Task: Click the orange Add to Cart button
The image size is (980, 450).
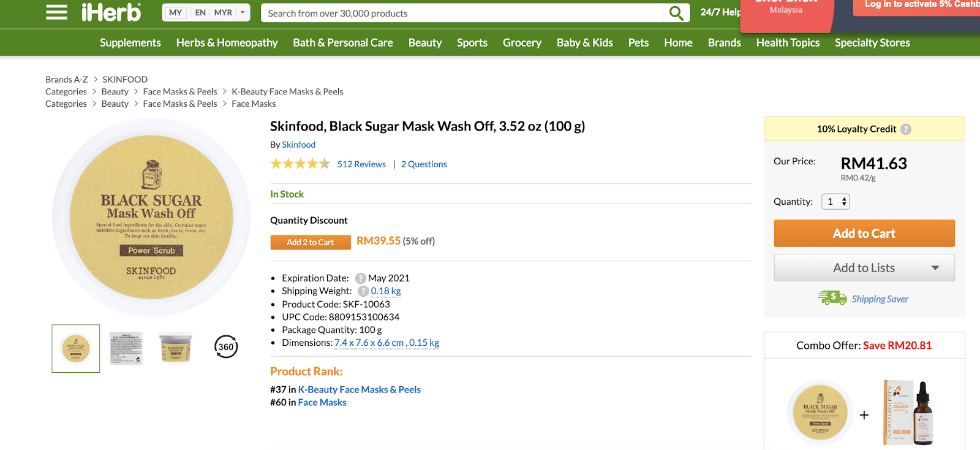Action: pyautogui.click(x=864, y=234)
